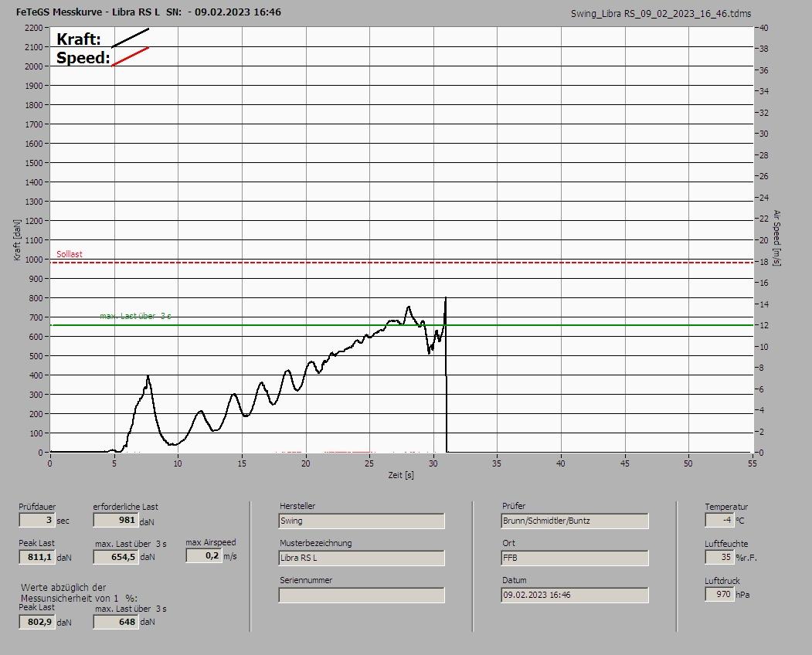Image resolution: width=812 pixels, height=655 pixels.
Task: Click the Prüfdauer field showing 3
Action: tap(37, 520)
